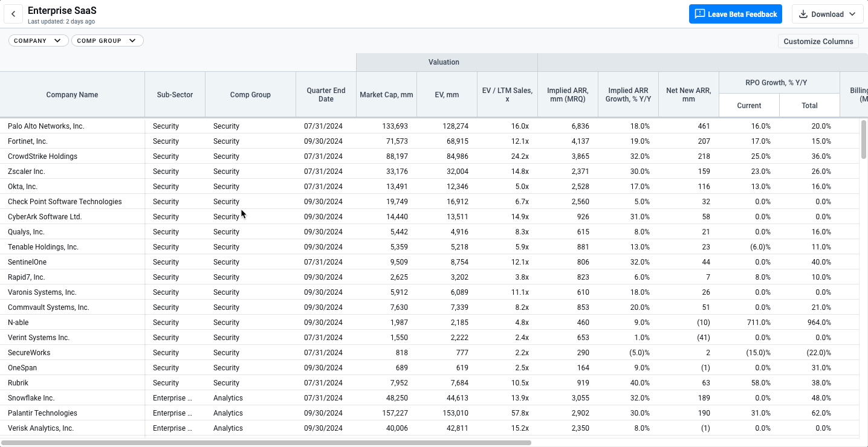The width and height of the screenshot is (868, 447).
Task: Open the Download dropdown
Action: [828, 14]
